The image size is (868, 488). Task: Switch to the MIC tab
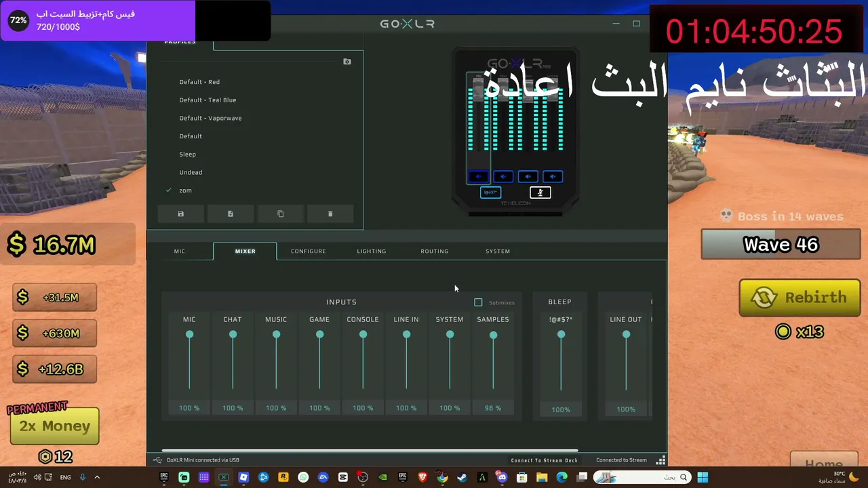179,251
